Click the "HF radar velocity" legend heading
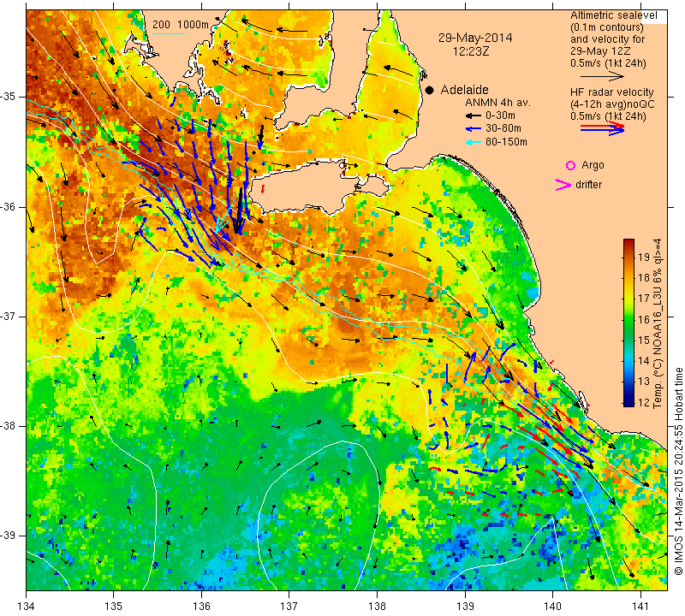Screen dimensions: 685x616 coord(611,92)
